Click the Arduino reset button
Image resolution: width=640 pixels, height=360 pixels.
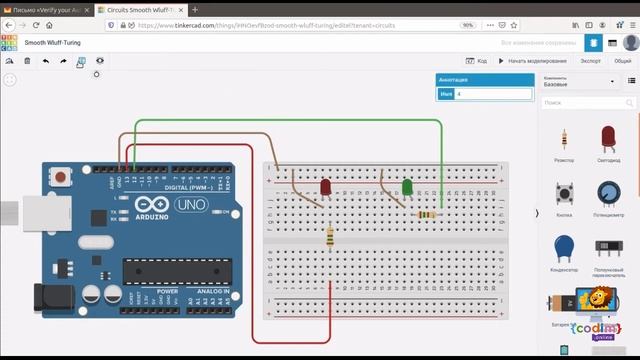point(60,177)
